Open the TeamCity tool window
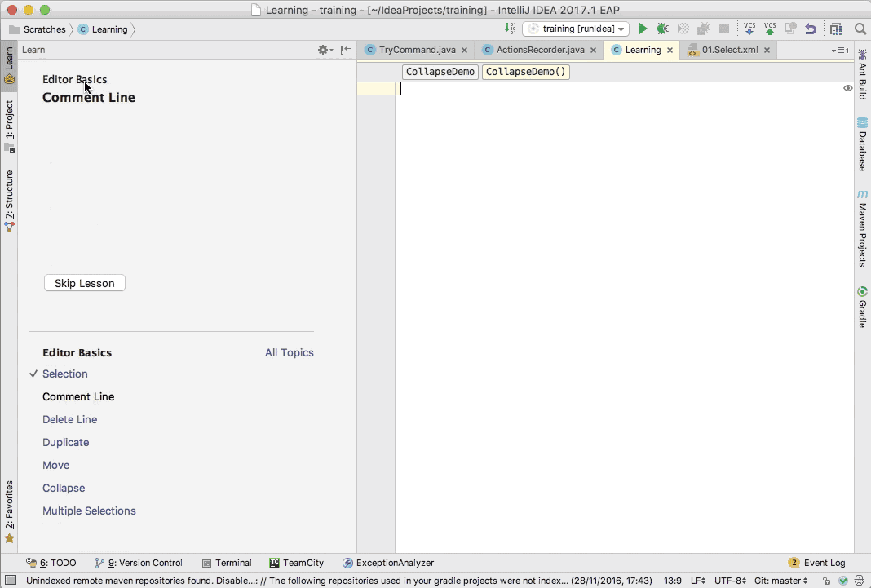The width and height of the screenshot is (871, 588). tap(297, 563)
